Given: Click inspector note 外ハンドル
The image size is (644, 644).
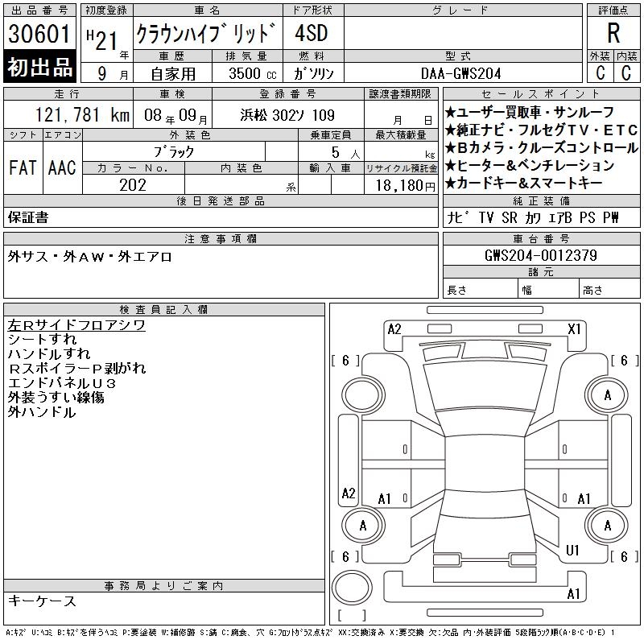Looking at the screenshot, I should (x=42, y=412).
